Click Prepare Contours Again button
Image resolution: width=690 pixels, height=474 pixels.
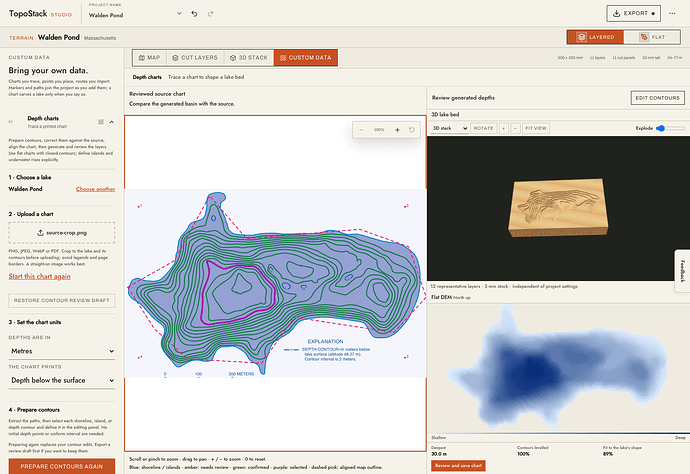[x=62, y=466]
